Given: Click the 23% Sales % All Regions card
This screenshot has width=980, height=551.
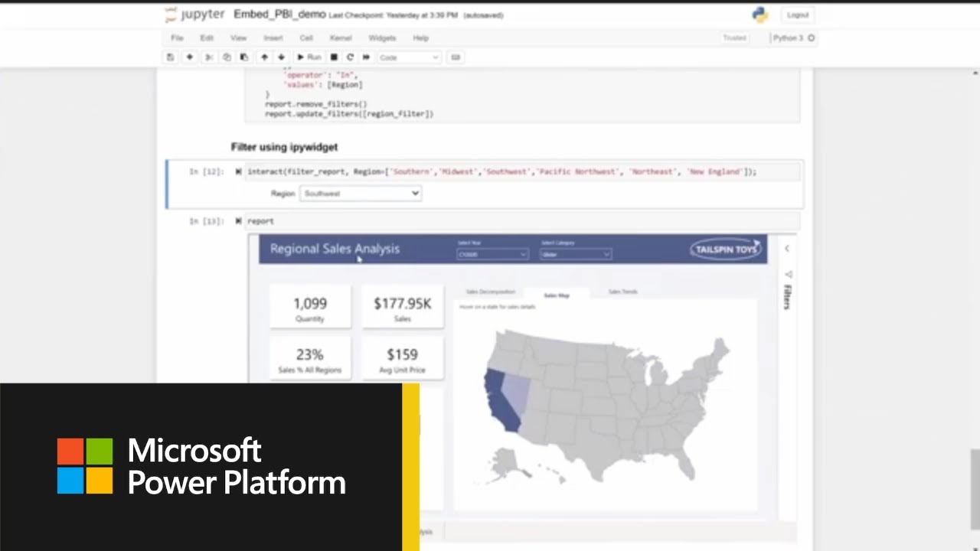Looking at the screenshot, I should pos(310,360).
